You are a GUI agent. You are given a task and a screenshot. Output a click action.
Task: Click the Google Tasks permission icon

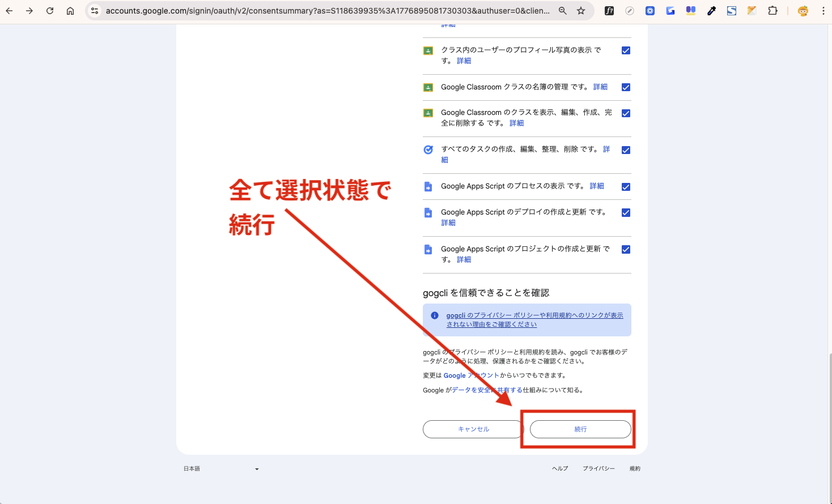pyautogui.click(x=428, y=150)
